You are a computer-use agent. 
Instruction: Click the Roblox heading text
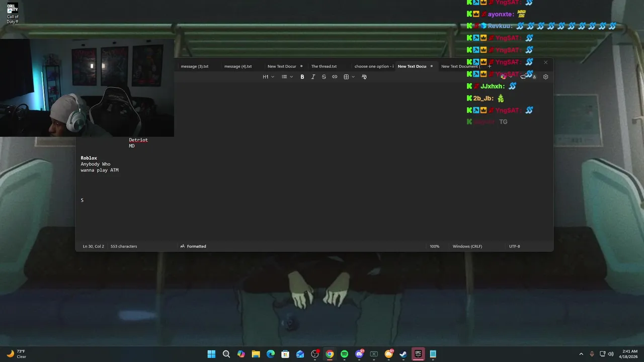pyautogui.click(x=89, y=158)
